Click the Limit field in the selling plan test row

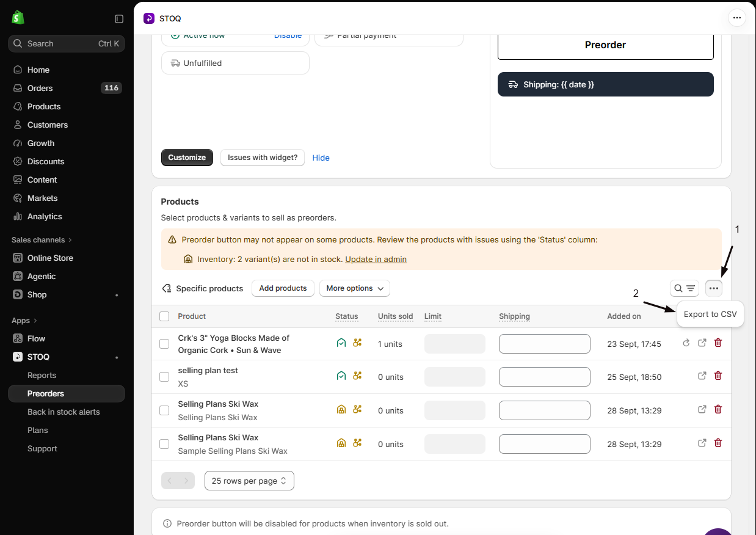pyautogui.click(x=455, y=377)
